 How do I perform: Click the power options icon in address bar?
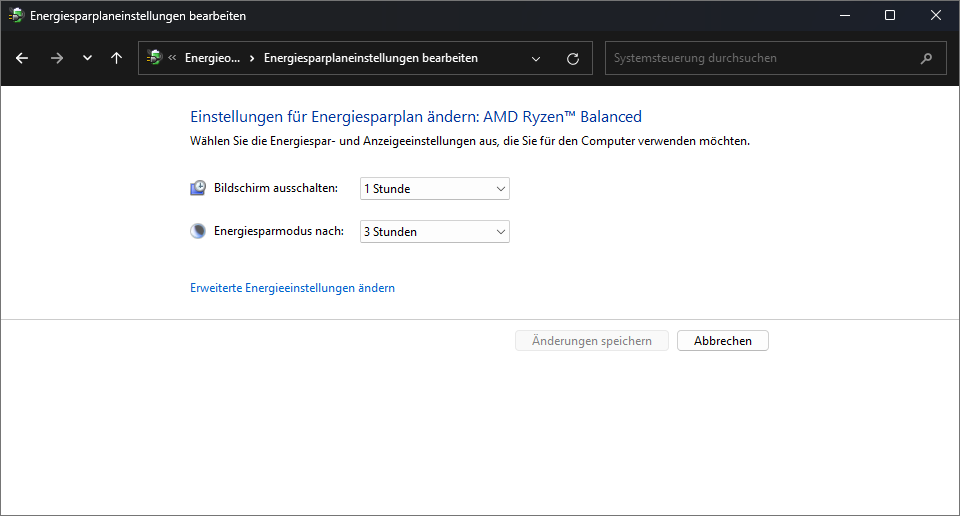pos(154,58)
